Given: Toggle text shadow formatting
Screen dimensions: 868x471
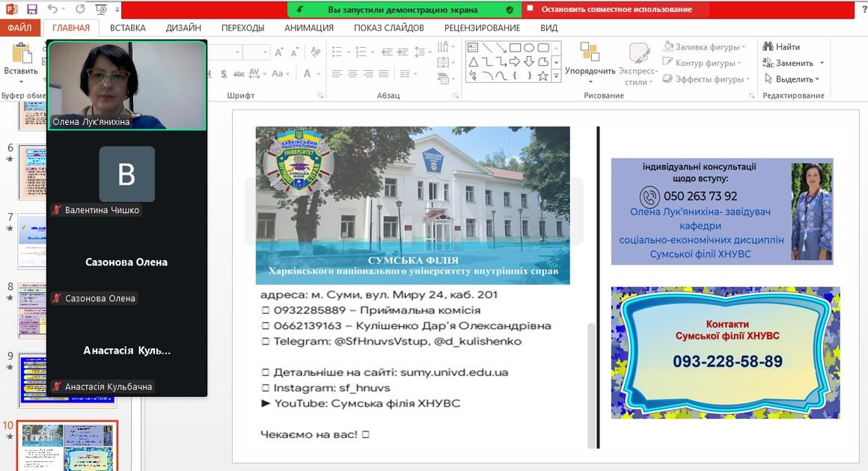Looking at the screenshot, I should point(223,74).
